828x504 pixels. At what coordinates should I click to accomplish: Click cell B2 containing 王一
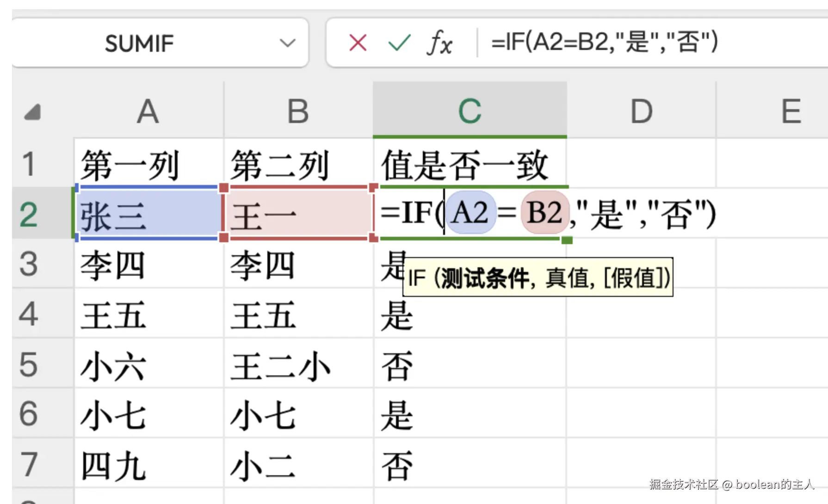(298, 215)
